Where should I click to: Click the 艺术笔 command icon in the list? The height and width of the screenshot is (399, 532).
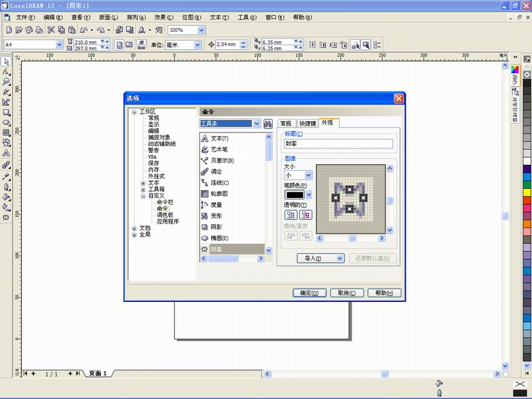[x=205, y=149]
